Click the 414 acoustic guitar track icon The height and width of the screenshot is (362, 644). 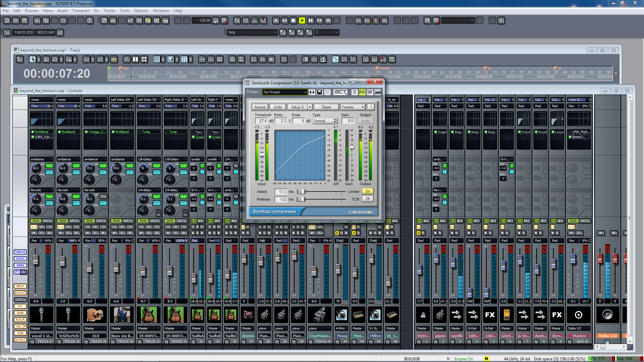[95, 315]
